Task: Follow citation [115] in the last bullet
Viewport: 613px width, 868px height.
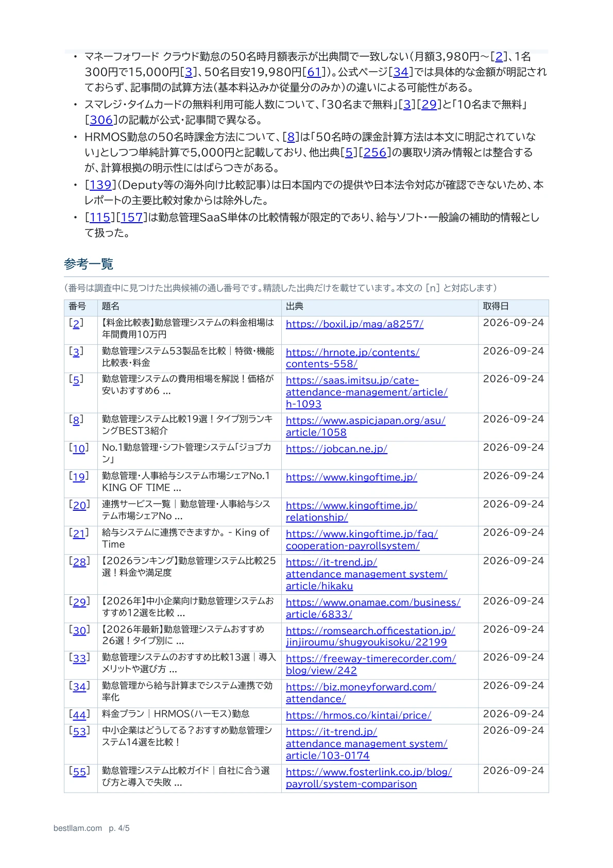Action: pyautogui.click(x=100, y=218)
